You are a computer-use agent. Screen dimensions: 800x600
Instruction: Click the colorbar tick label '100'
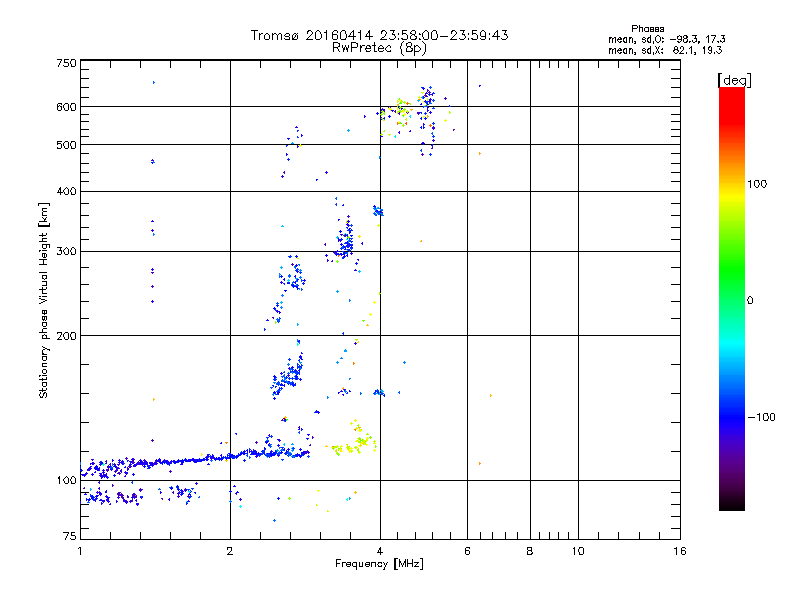click(757, 184)
